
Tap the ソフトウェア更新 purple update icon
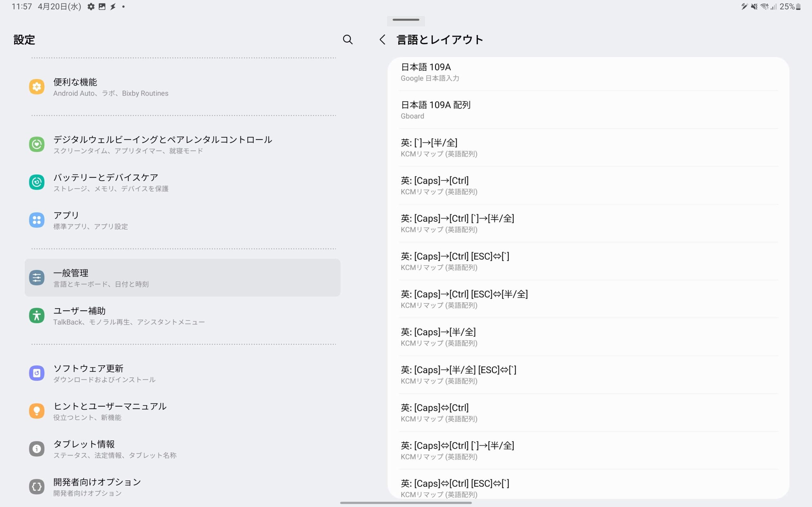click(x=37, y=373)
